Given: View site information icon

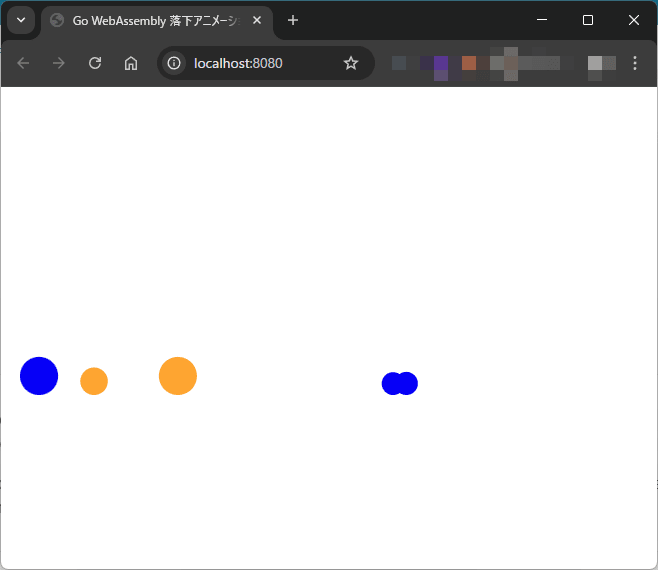Looking at the screenshot, I should 174,63.
